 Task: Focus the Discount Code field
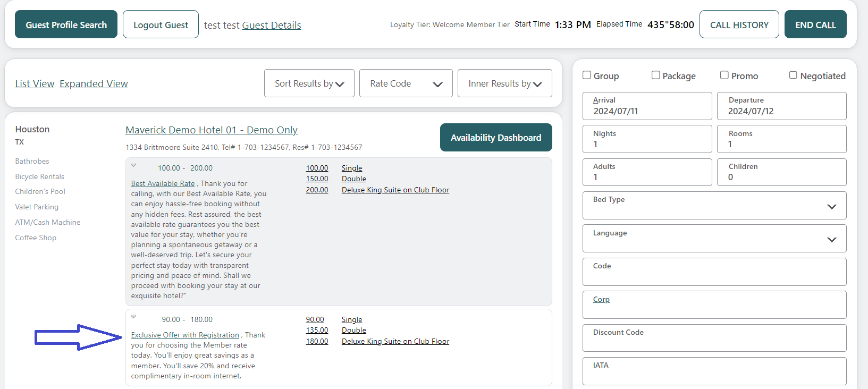pos(714,338)
